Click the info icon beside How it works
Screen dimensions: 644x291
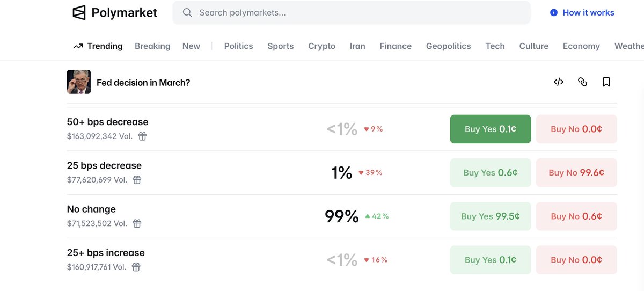[x=554, y=12]
